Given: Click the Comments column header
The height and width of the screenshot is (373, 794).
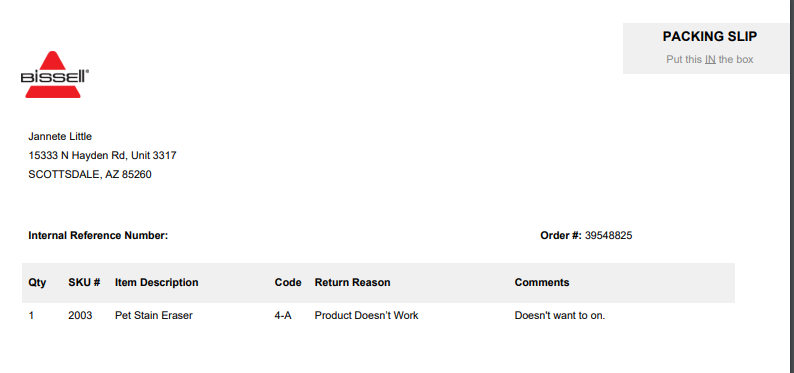Looking at the screenshot, I should [542, 282].
